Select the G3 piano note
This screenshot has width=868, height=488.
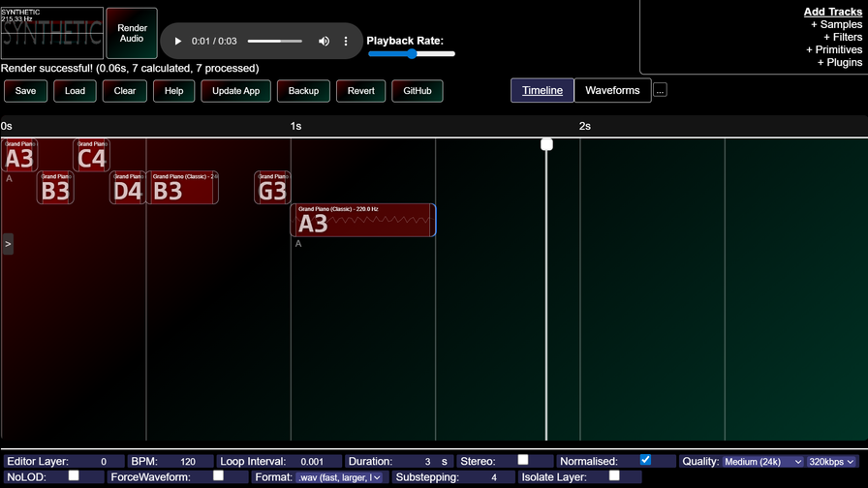click(272, 188)
